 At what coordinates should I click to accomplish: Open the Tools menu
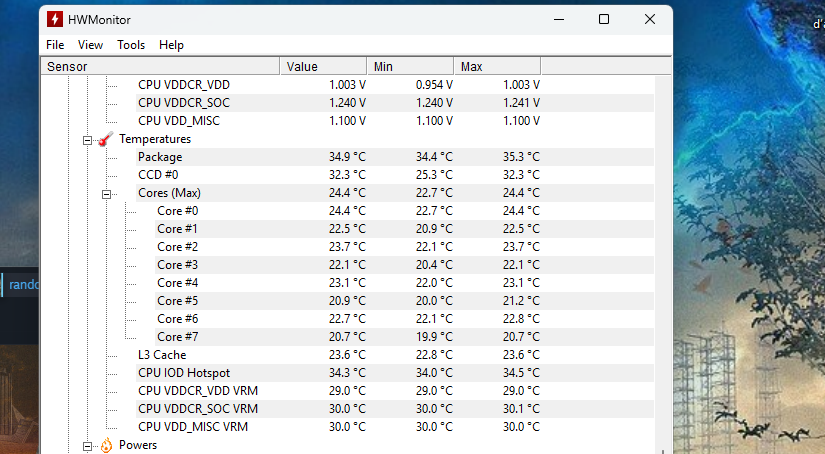131,45
